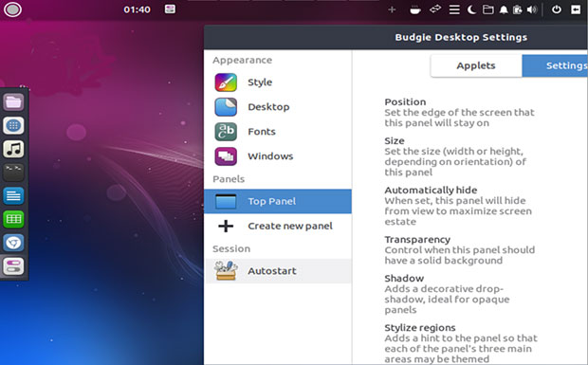Click the plus icon beside Create new panel
The image size is (588, 365).
click(x=226, y=226)
